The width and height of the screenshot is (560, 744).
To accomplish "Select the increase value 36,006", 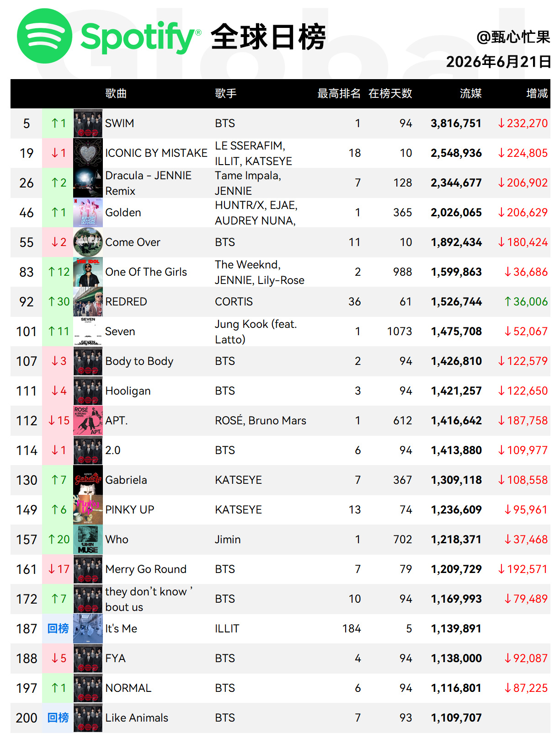I will coord(526,302).
